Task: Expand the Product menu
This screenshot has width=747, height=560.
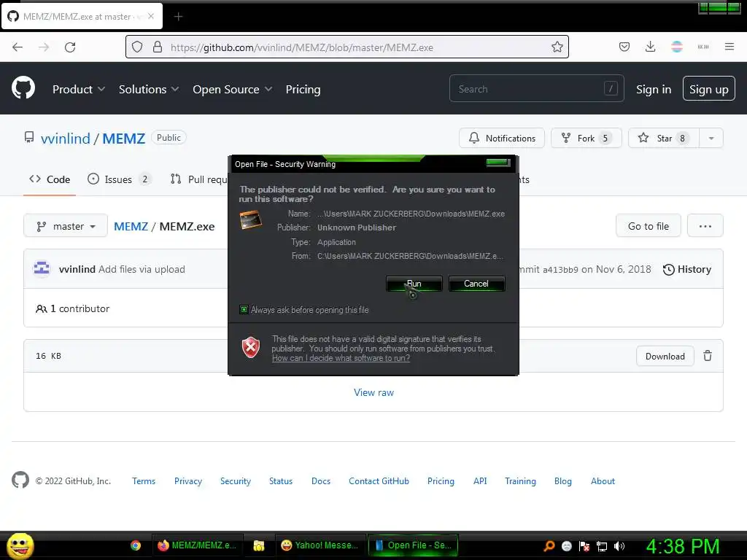Action: [79, 89]
